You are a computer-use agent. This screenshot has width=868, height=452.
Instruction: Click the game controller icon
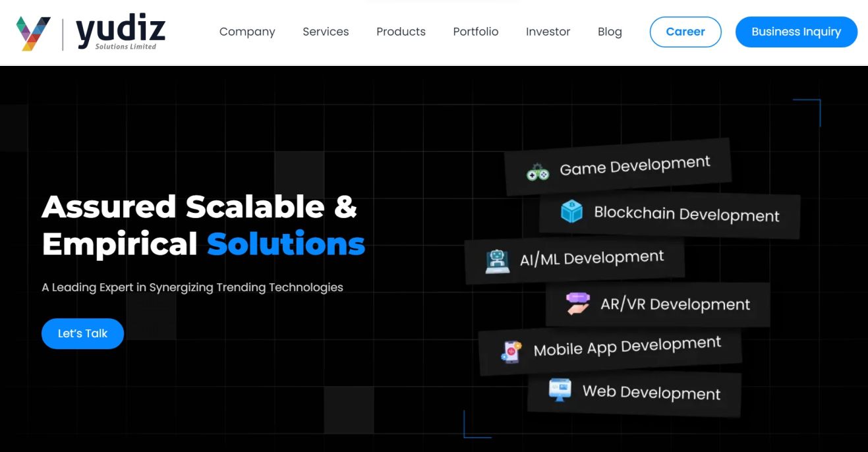click(538, 172)
